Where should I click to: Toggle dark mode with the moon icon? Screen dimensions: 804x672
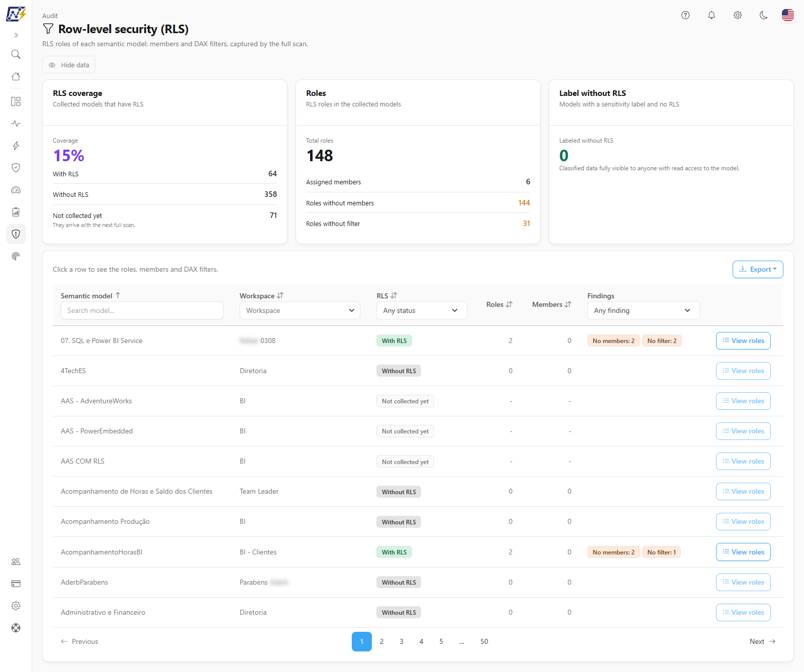click(764, 15)
